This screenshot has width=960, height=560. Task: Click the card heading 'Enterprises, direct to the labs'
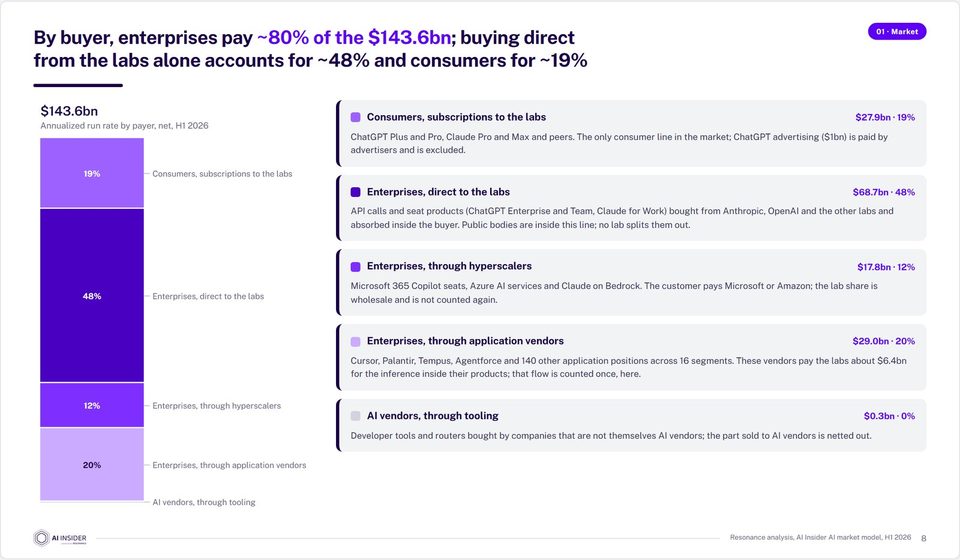[x=438, y=192]
